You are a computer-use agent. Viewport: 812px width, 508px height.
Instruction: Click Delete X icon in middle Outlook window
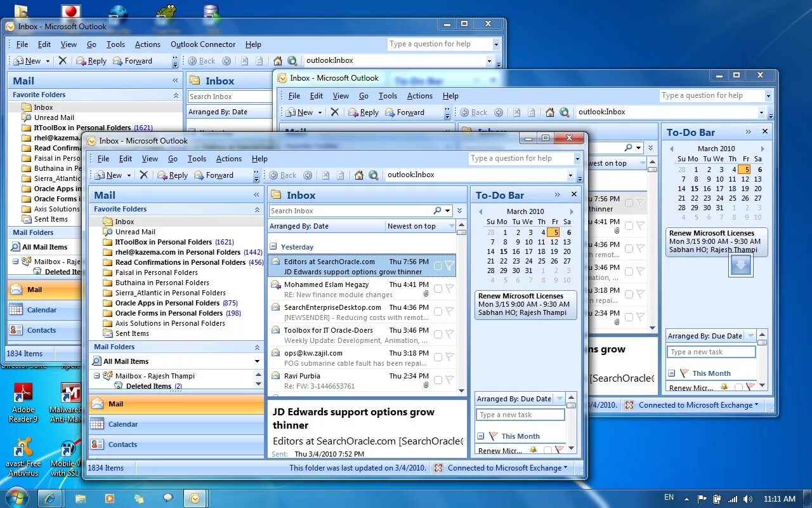pyautogui.click(x=334, y=112)
